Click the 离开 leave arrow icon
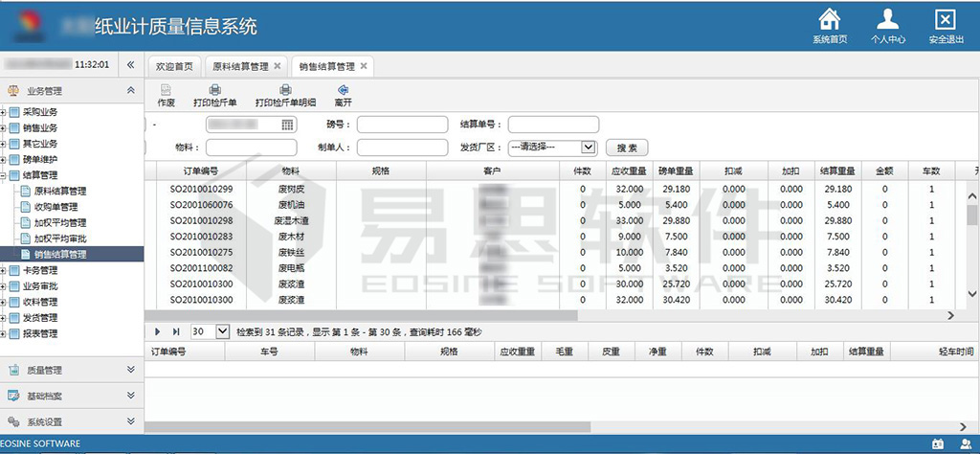This screenshot has width=980, height=454. pyautogui.click(x=343, y=90)
